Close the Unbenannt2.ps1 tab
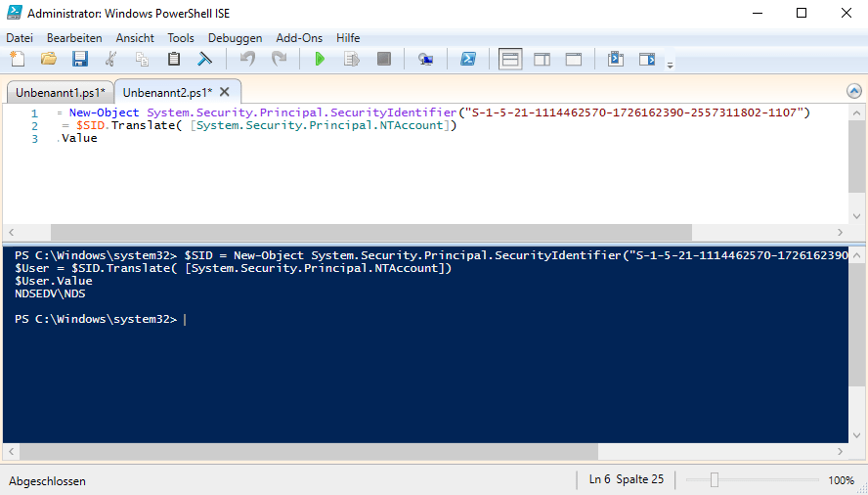 point(224,92)
